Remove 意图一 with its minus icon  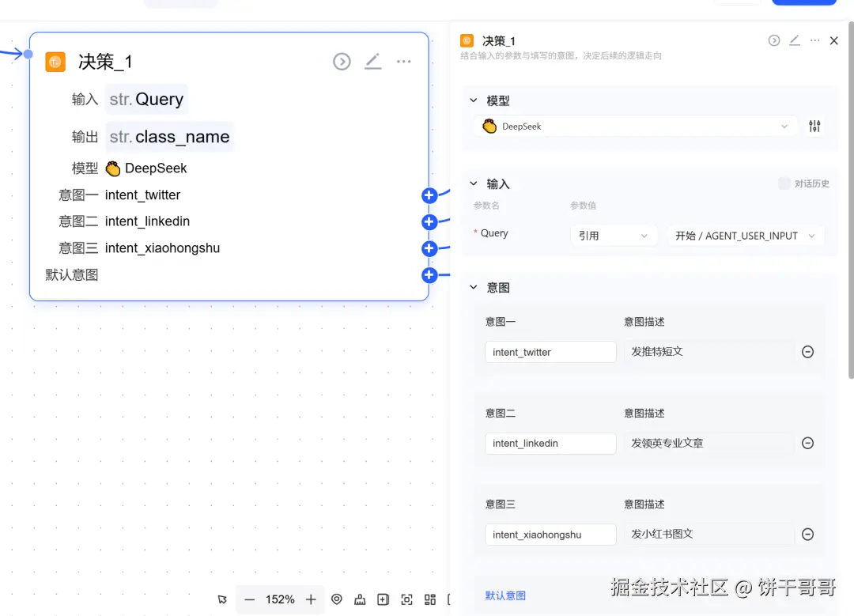pos(807,352)
